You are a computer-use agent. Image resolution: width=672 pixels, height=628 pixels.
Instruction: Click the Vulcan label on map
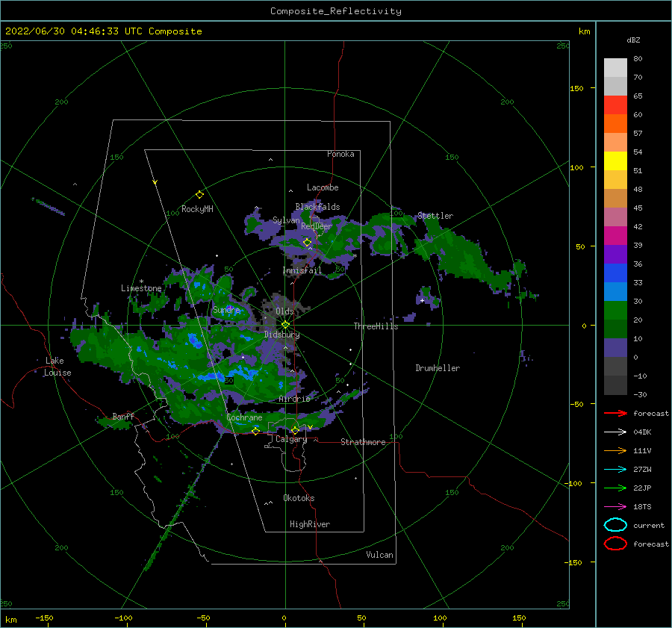379,555
